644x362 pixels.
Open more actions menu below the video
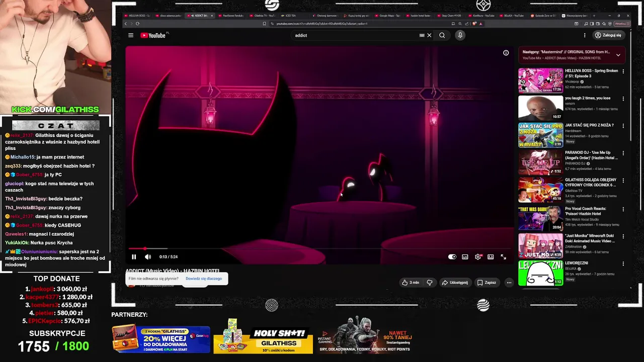(x=509, y=283)
